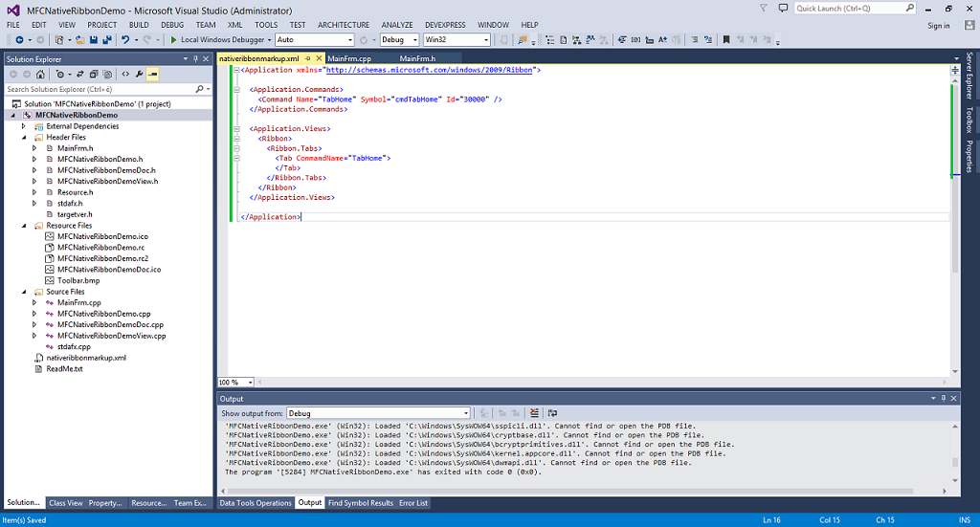Pin the Output panel

coord(943,399)
